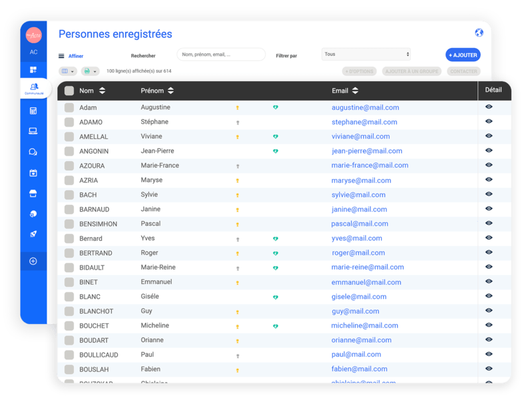Check the select-all checkbox in table header
This screenshot has width=532, height=398.
tap(69, 91)
